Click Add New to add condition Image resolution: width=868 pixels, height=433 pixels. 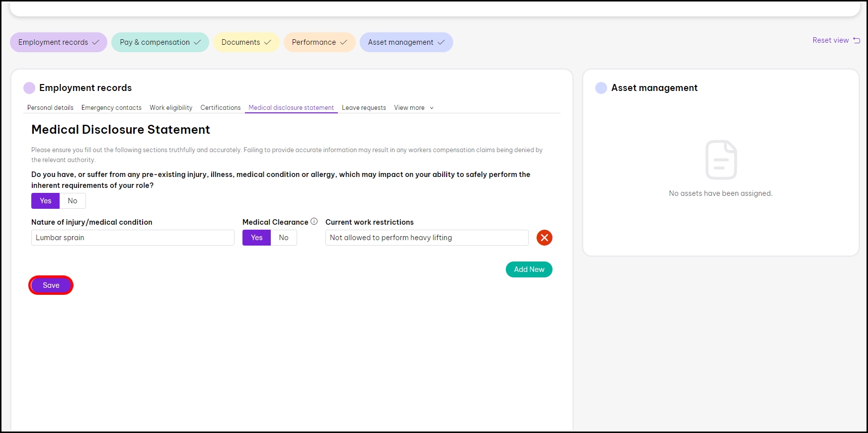(529, 269)
